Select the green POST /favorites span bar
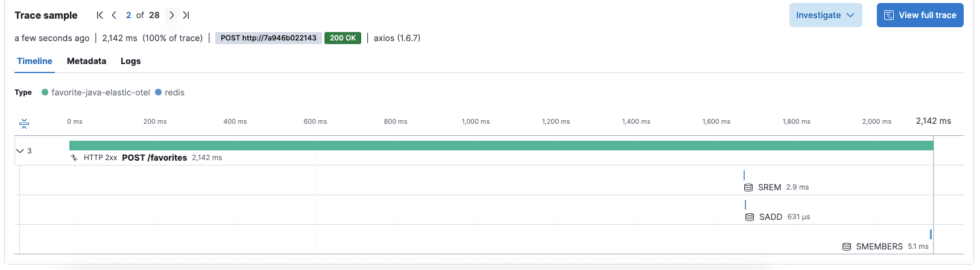This screenshot has width=980, height=270. point(501,146)
